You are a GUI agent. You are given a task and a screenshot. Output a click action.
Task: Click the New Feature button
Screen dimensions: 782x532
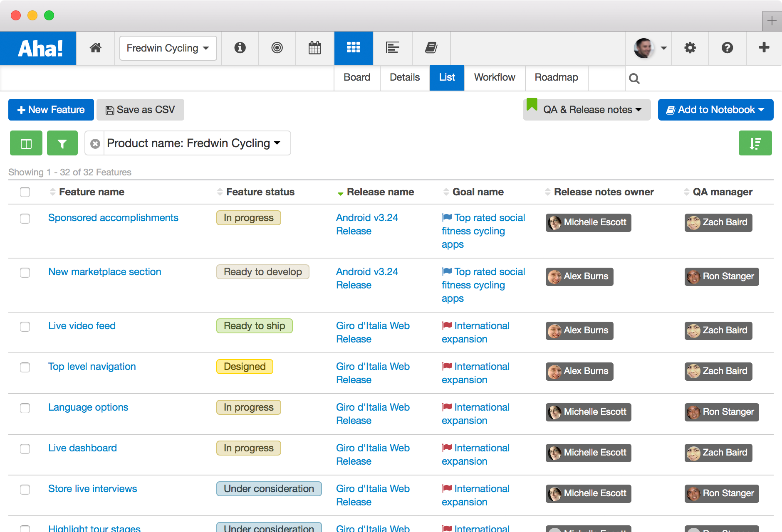(x=51, y=110)
